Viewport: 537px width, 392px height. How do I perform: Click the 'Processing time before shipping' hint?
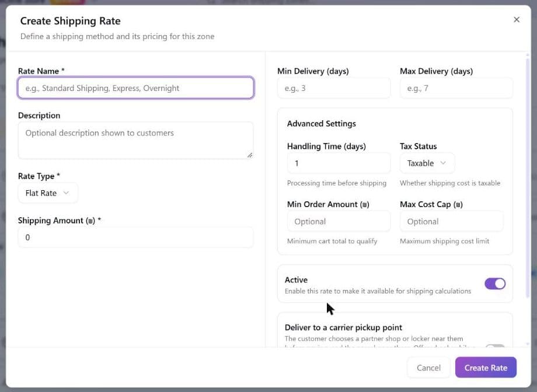click(337, 183)
